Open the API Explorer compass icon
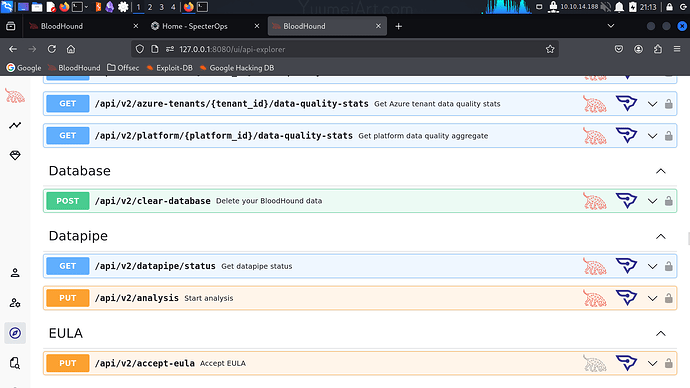The image size is (690, 388). [x=15, y=333]
